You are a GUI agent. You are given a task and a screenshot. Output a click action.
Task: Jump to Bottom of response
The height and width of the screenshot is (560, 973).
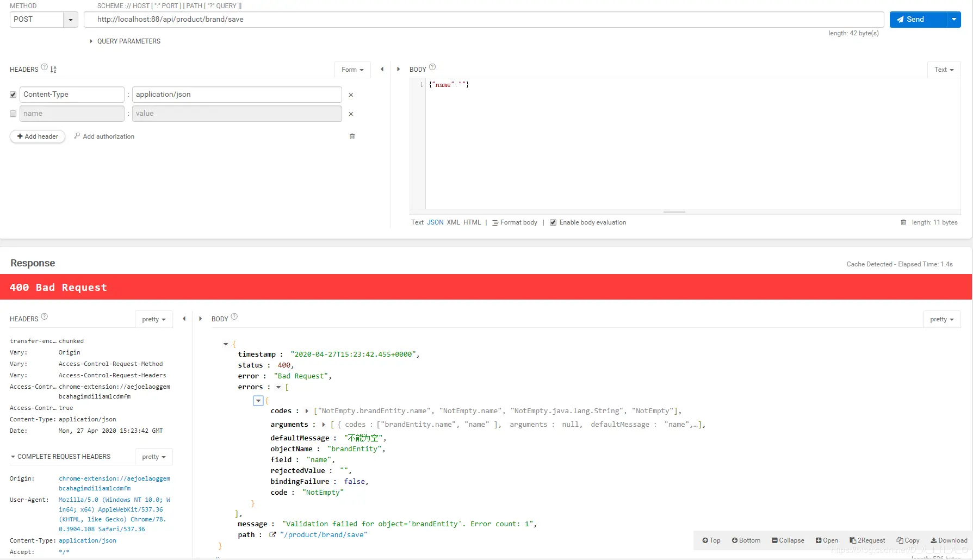(746, 540)
